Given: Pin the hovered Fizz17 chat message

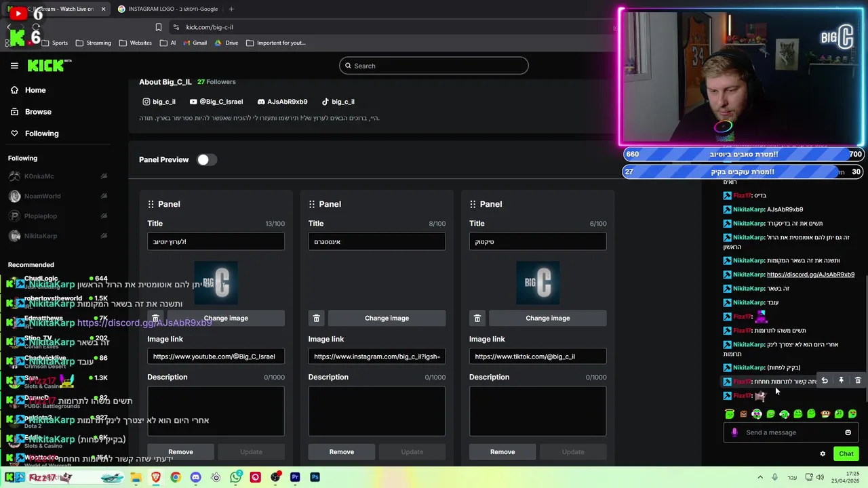Looking at the screenshot, I should tap(841, 381).
